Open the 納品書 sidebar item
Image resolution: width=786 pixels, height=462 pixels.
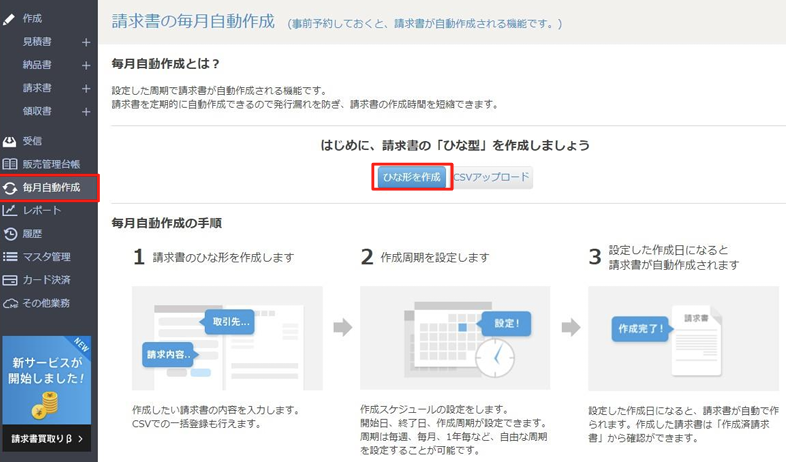37,66
